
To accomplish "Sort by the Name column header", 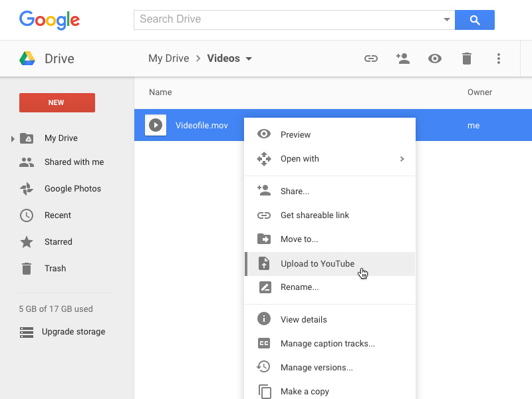I will 160,92.
